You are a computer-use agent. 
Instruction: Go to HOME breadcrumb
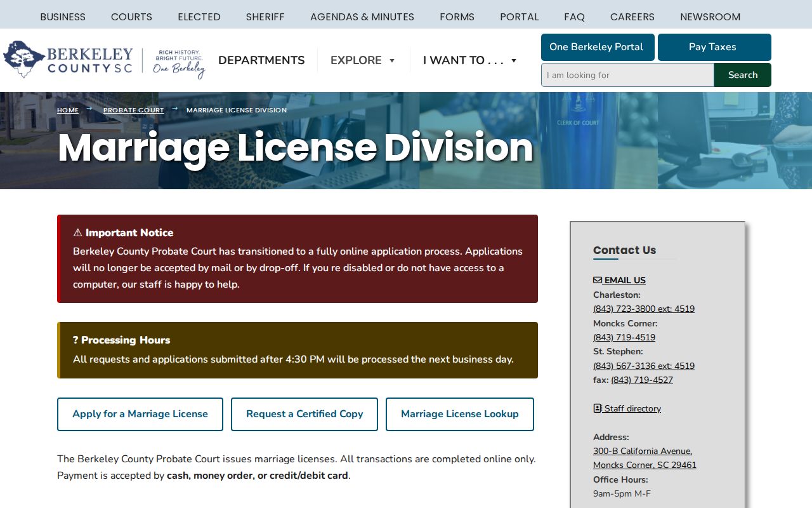tap(68, 110)
